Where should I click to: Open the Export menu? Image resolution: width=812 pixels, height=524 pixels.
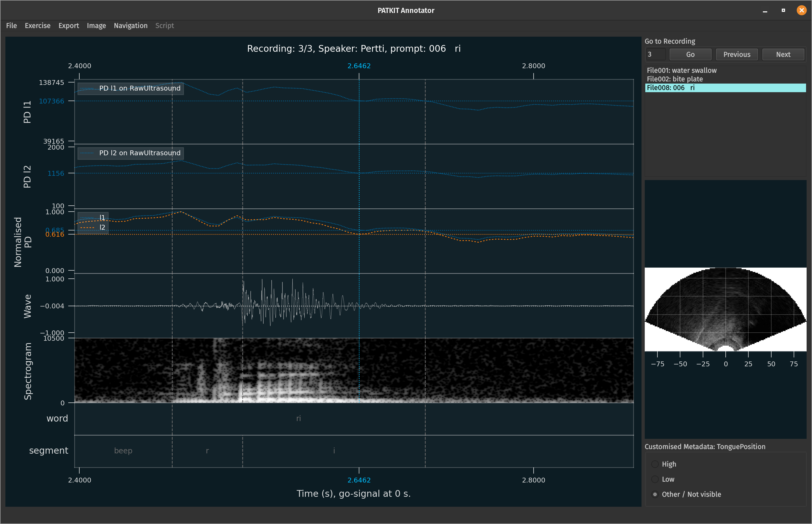[69, 26]
